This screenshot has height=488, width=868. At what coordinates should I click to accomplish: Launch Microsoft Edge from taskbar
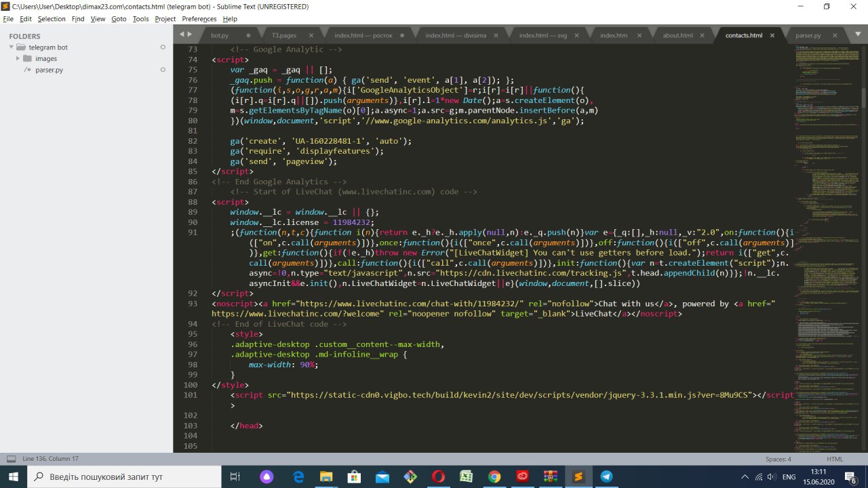(x=299, y=476)
